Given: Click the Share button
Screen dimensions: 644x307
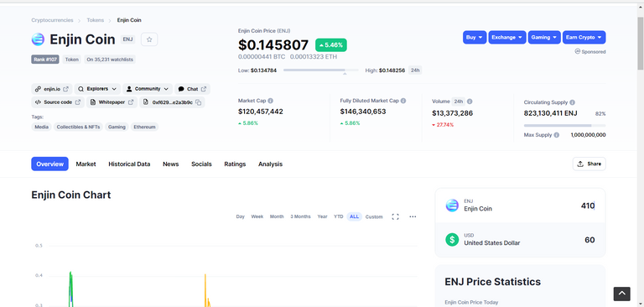Looking at the screenshot, I should 589,164.
